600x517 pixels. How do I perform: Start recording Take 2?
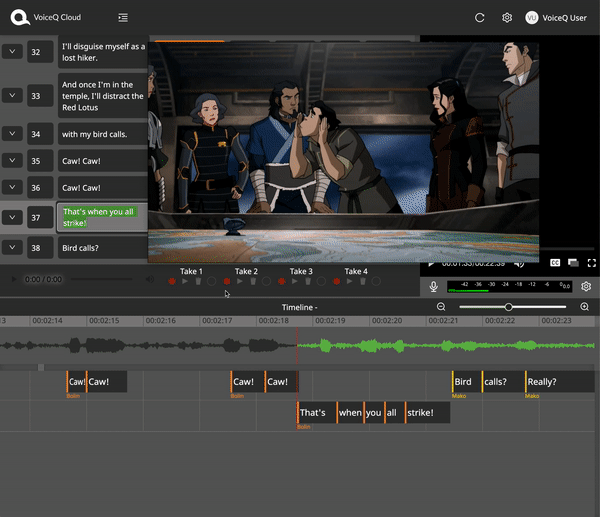coord(227,281)
